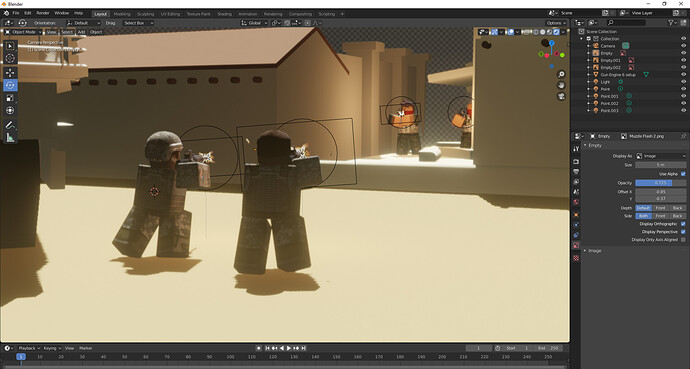
Task: Open the World properties tab
Action: [x=576, y=202]
